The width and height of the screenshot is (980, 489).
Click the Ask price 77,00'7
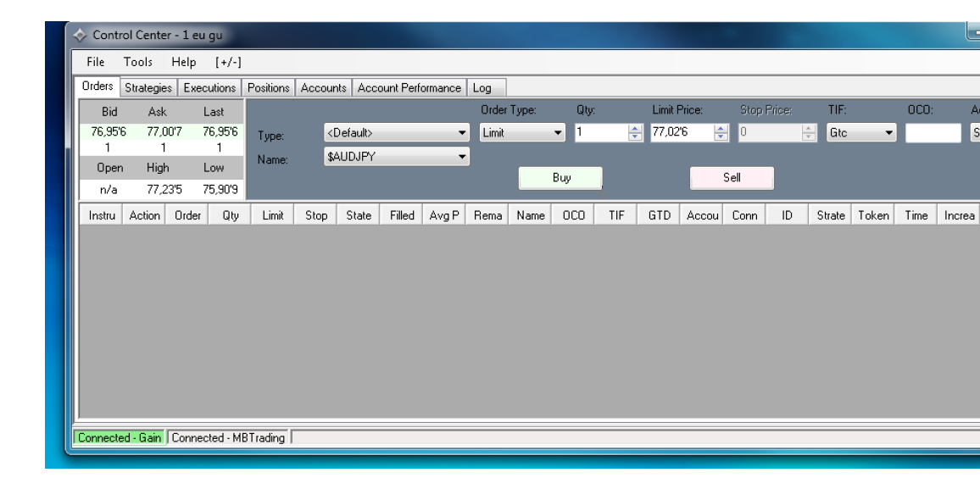[164, 132]
